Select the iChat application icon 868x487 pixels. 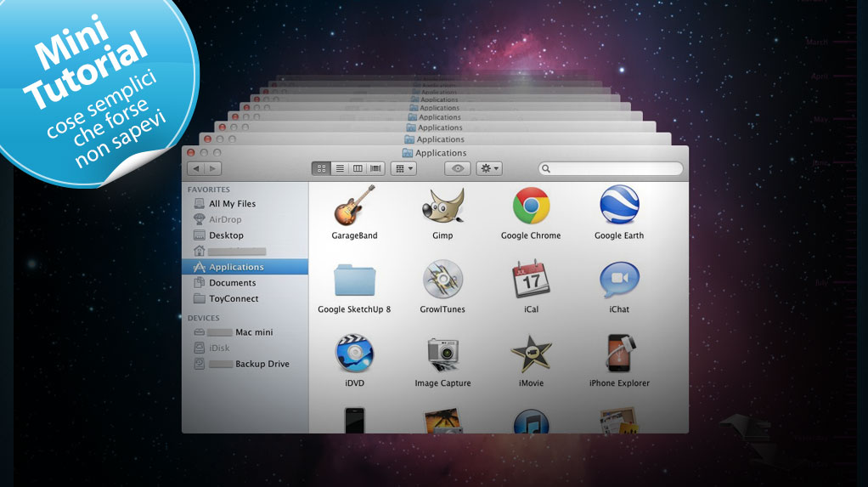[619, 280]
